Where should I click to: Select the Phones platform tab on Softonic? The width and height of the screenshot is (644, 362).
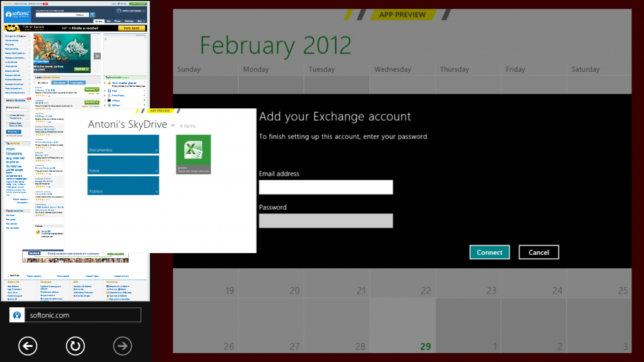118,21
